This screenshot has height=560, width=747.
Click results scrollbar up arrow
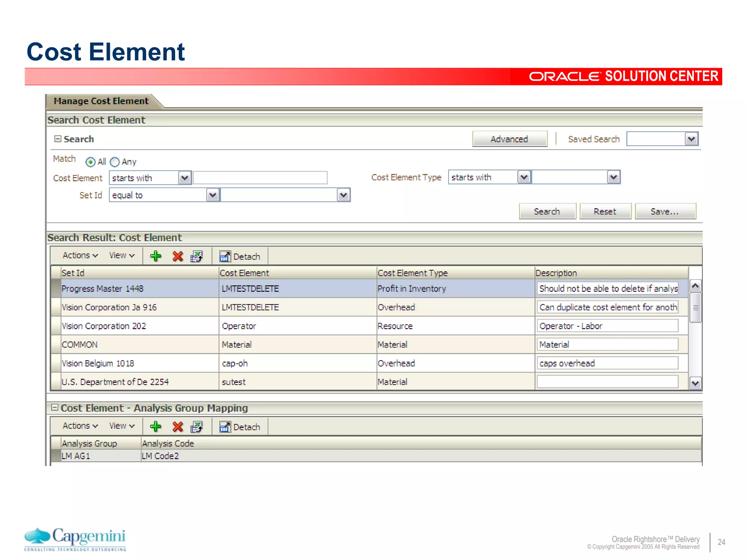coord(695,286)
